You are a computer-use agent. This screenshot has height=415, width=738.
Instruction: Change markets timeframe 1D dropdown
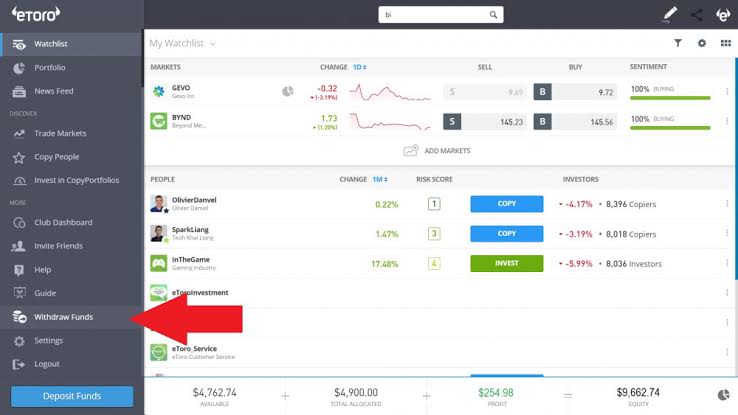tap(360, 67)
